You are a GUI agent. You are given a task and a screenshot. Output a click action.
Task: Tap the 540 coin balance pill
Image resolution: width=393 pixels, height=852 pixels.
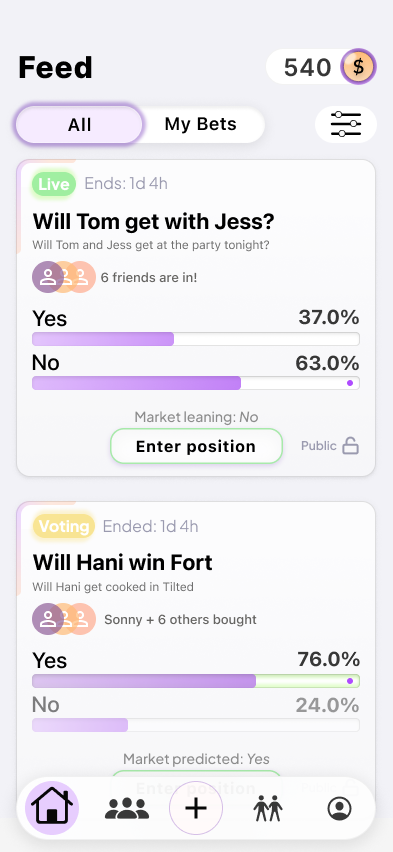(x=321, y=67)
